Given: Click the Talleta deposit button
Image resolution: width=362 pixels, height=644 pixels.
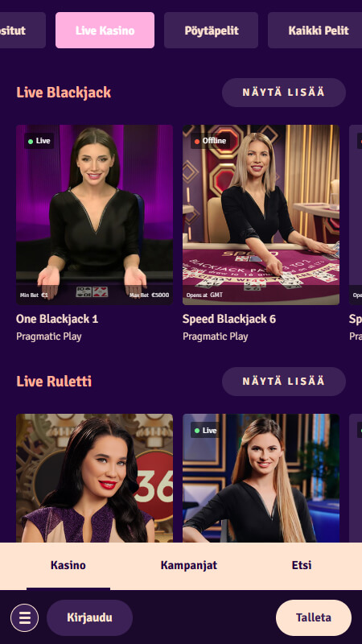Looking at the screenshot, I should point(314,617).
